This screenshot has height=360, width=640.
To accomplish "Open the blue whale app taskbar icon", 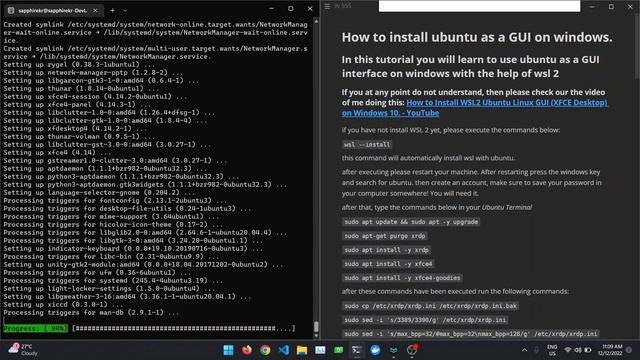I will [375, 350].
